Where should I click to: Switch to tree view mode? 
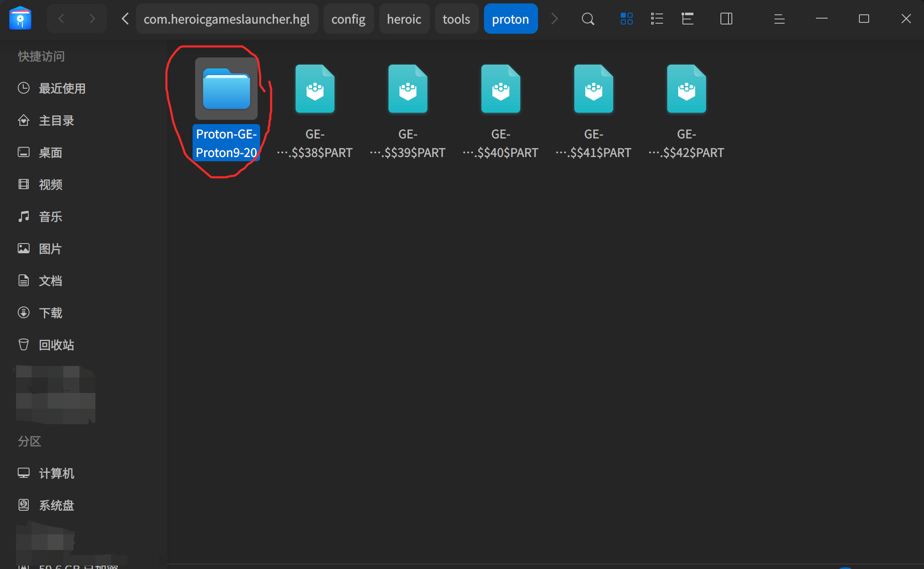(x=688, y=19)
